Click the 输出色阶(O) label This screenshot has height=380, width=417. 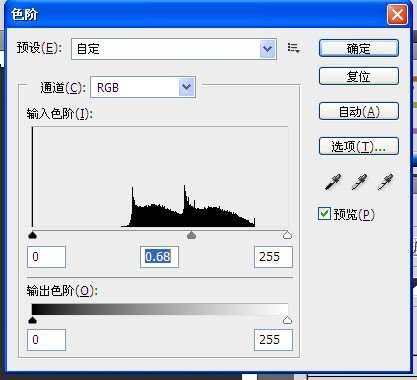tap(62, 291)
